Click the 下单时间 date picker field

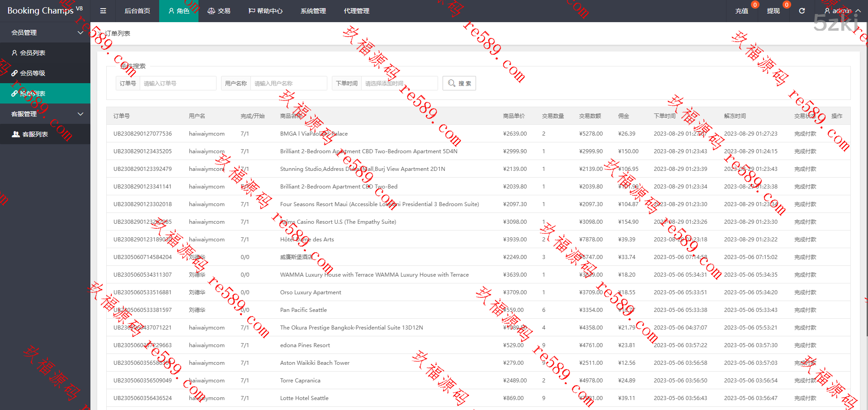(399, 83)
